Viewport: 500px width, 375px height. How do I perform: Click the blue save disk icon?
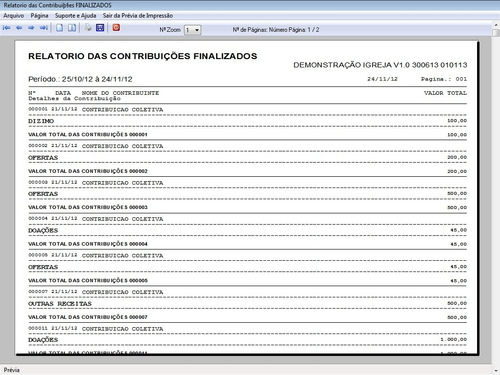pyautogui.click(x=100, y=28)
